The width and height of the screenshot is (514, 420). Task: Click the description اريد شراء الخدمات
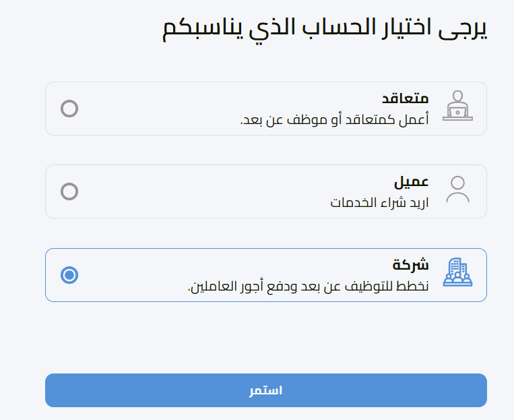(379, 202)
